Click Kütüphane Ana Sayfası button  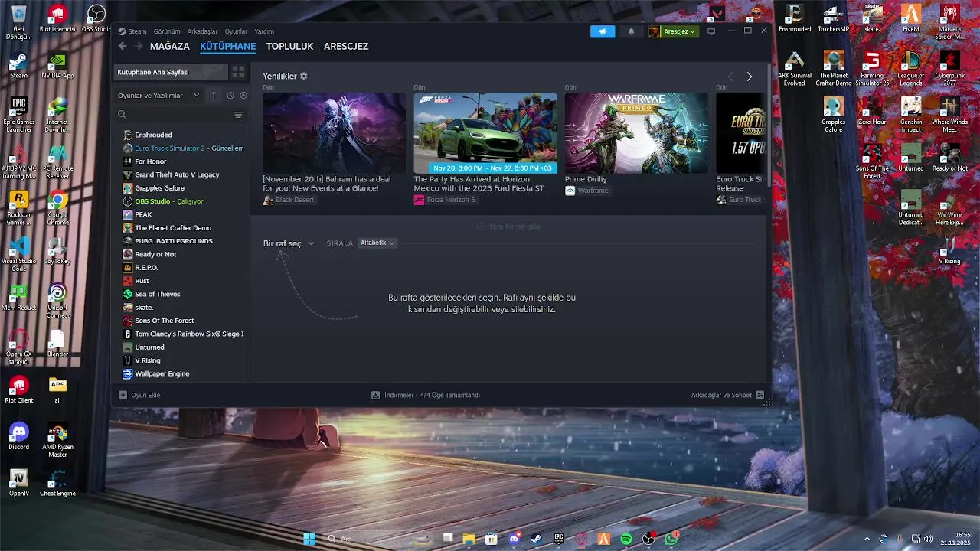coord(171,72)
